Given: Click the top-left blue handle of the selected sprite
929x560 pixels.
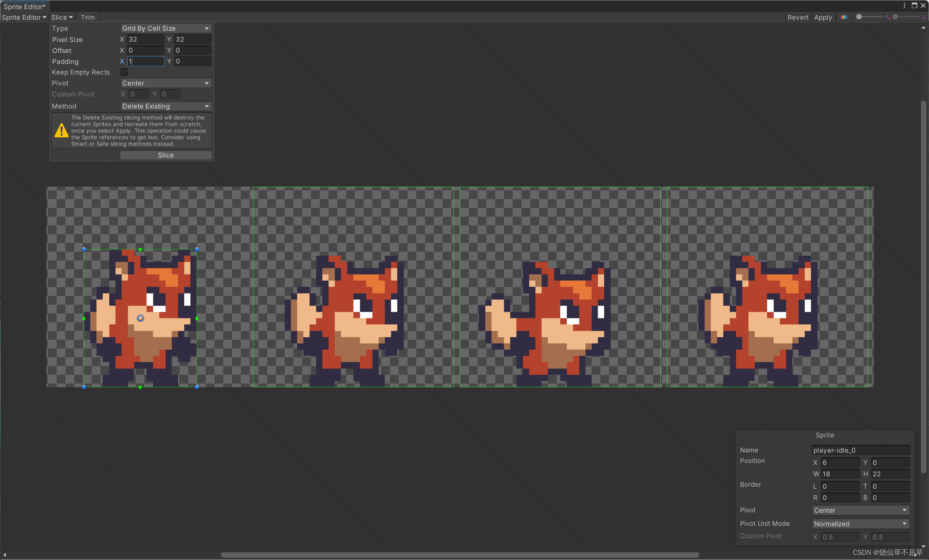Looking at the screenshot, I should [84, 249].
